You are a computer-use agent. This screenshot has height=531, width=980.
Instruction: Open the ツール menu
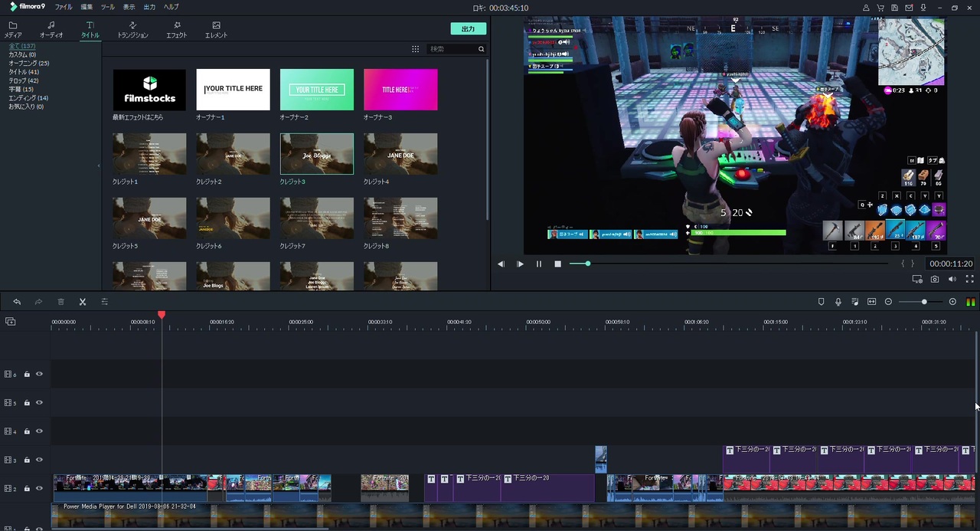tap(108, 7)
